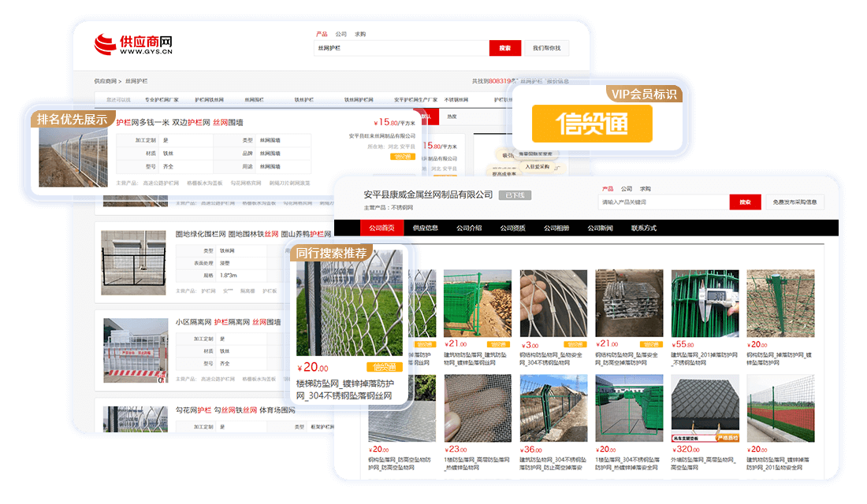The height and width of the screenshot is (504, 867).
Task: Select 求购 tab in company page search
Action: tap(646, 189)
